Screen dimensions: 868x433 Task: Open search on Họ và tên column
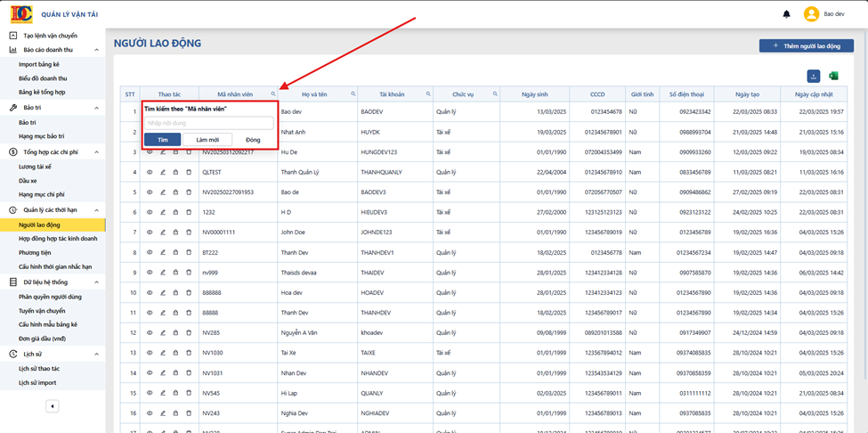(x=353, y=94)
